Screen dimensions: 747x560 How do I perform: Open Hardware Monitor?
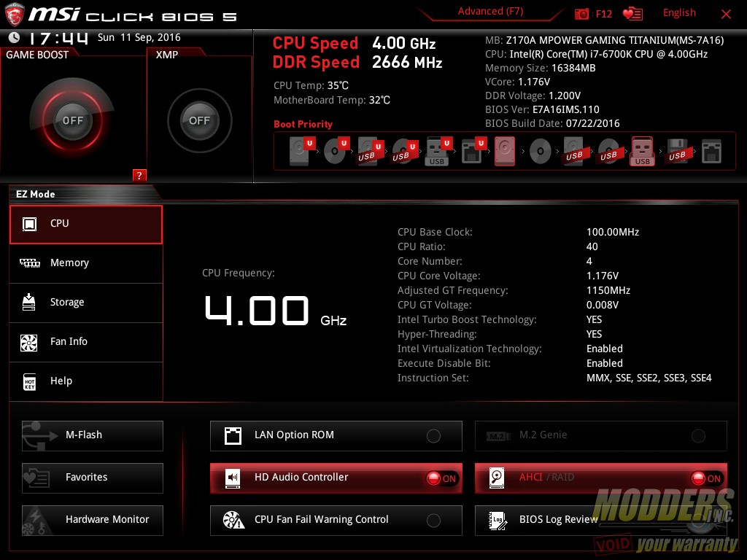tap(93, 521)
